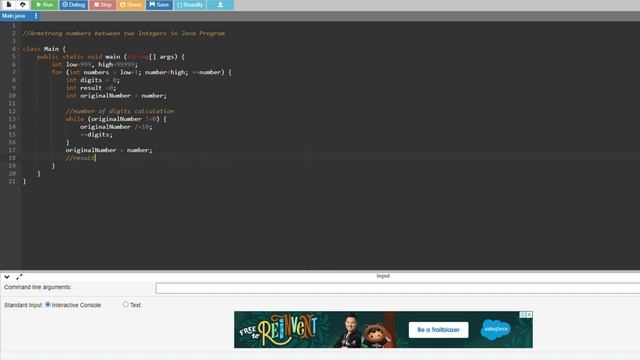Open the Main.java tab options dots
640x360 pixels.
pyautogui.click(x=36, y=16)
